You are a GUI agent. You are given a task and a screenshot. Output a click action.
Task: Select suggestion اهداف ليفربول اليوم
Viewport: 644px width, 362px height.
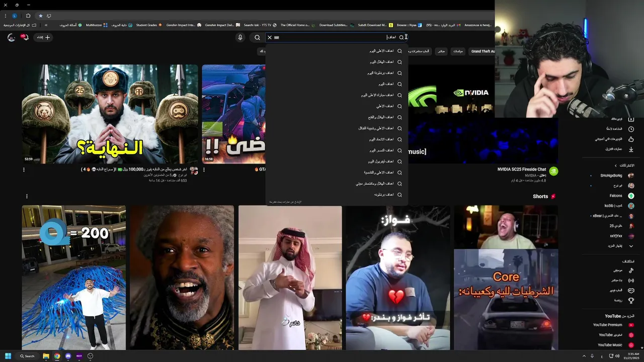click(336, 161)
